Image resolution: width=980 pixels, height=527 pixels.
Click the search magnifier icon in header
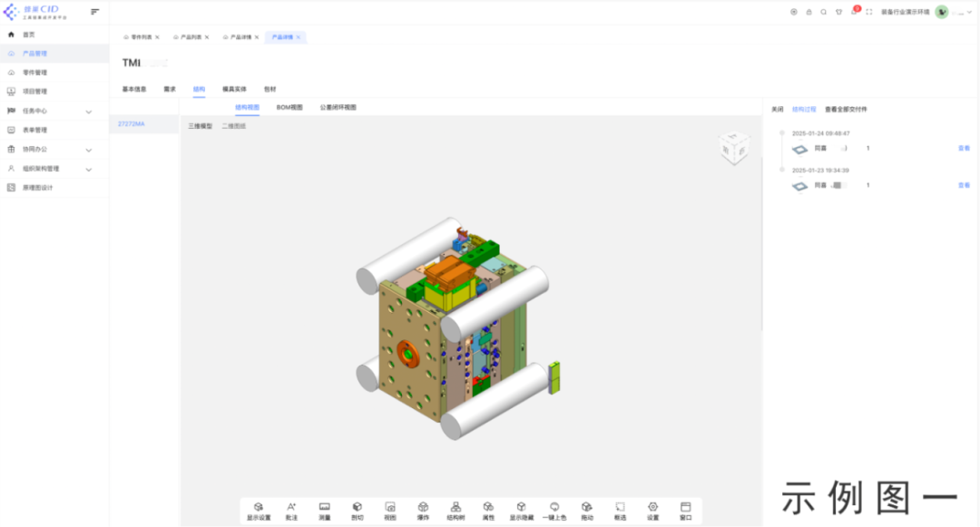824,12
